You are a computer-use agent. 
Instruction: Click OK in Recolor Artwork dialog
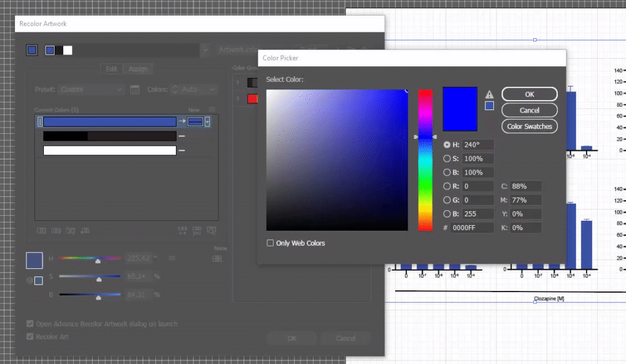(292, 338)
